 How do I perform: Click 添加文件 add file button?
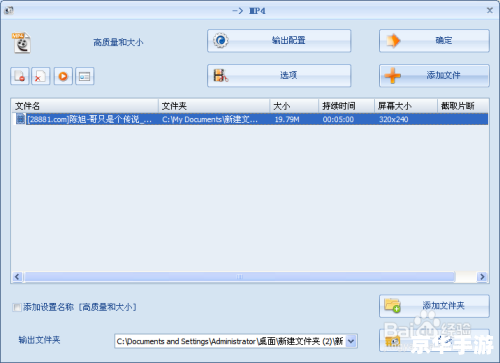point(434,76)
